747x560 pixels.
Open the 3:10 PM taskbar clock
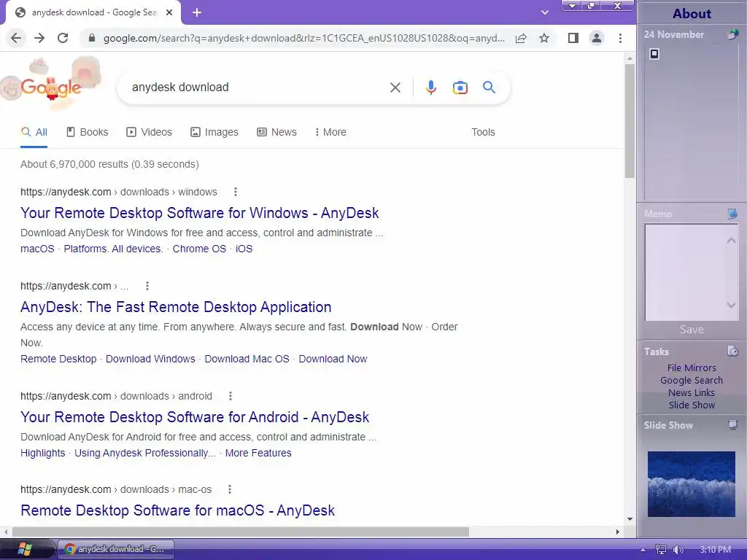pyautogui.click(x=716, y=550)
